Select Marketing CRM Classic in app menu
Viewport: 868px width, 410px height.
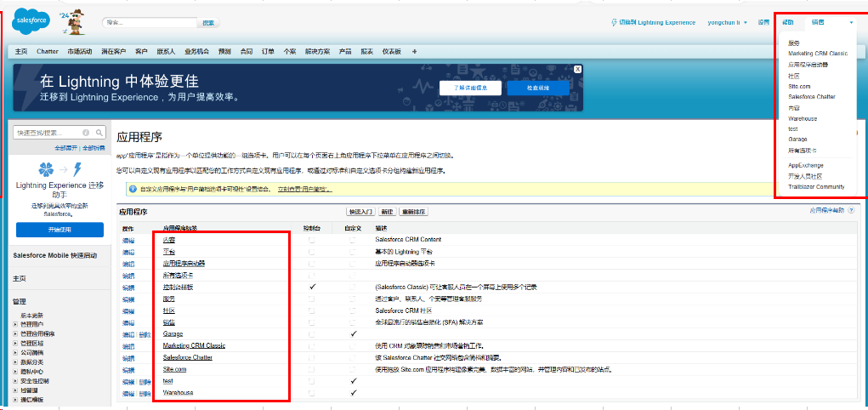[818, 54]
